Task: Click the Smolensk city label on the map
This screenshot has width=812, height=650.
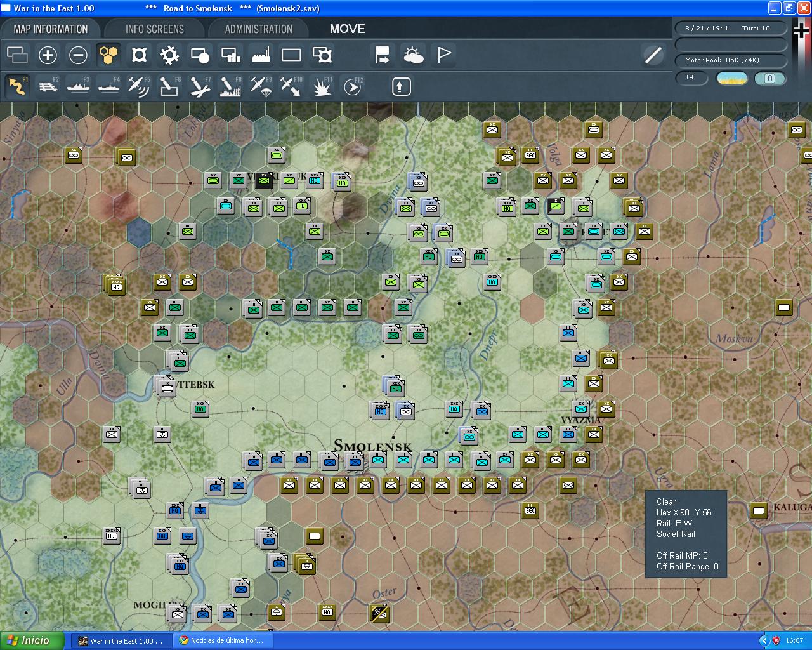Action: coord(372,446)
